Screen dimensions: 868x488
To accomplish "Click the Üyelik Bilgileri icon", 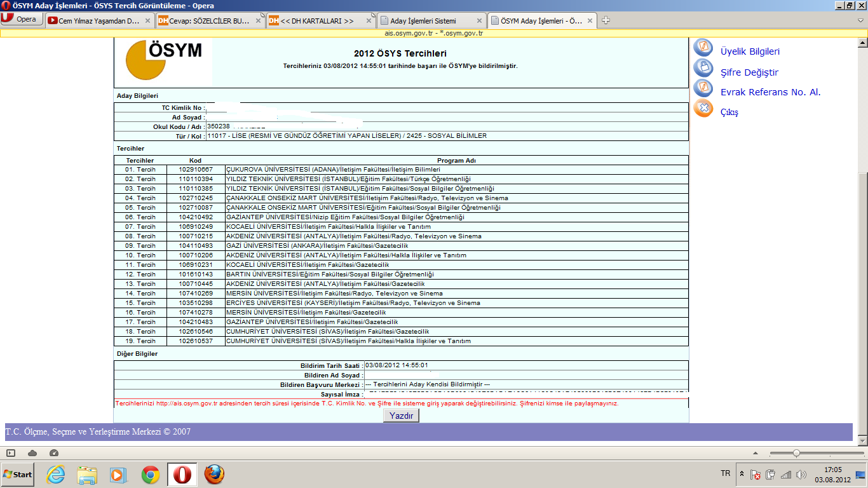I will tap(703, 48).
